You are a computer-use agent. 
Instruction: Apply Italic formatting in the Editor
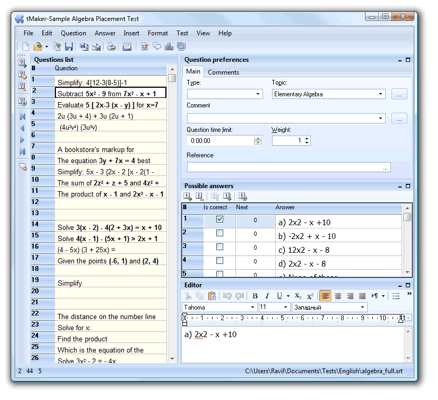point(267,296)
